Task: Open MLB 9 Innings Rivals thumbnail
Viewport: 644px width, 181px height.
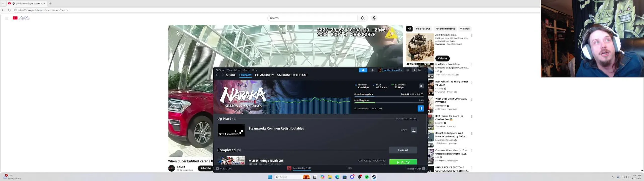Action: point(231,161)
